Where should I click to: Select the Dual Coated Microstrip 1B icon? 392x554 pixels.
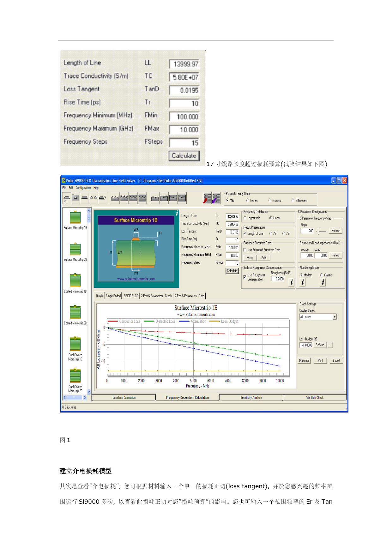tap(75, 344)
